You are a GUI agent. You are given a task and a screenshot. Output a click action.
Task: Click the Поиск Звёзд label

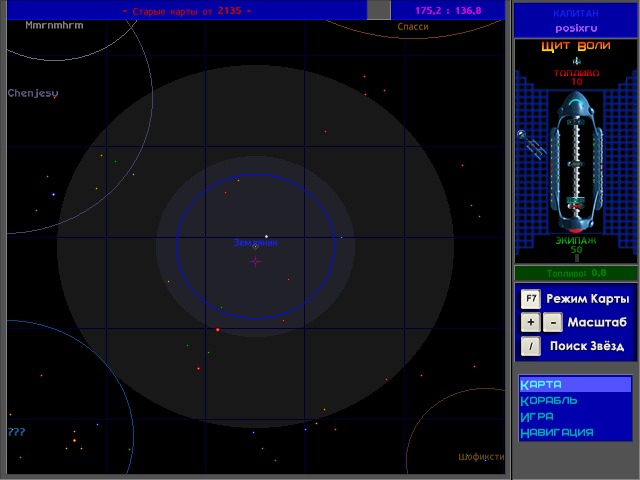click(587, 346)
